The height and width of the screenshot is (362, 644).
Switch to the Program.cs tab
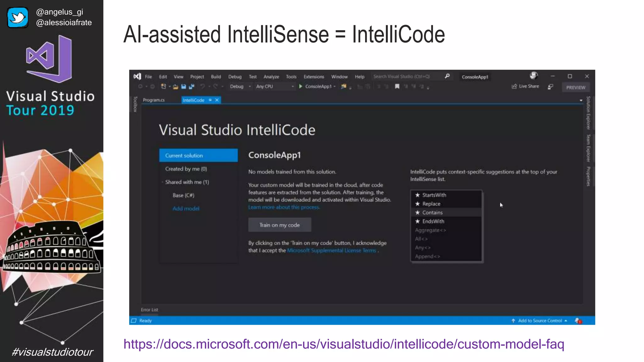(x=154, y=100)
